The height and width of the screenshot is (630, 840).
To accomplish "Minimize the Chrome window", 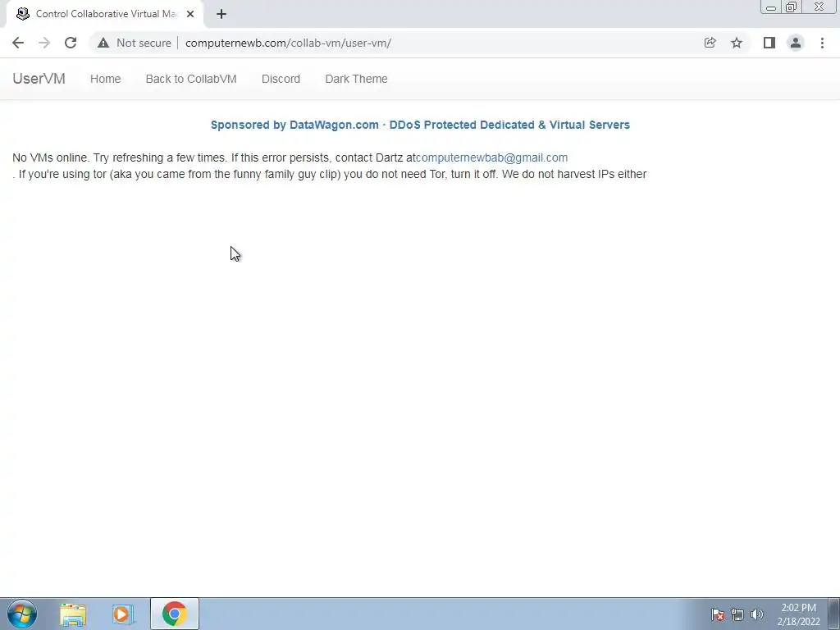I will 771,7.
